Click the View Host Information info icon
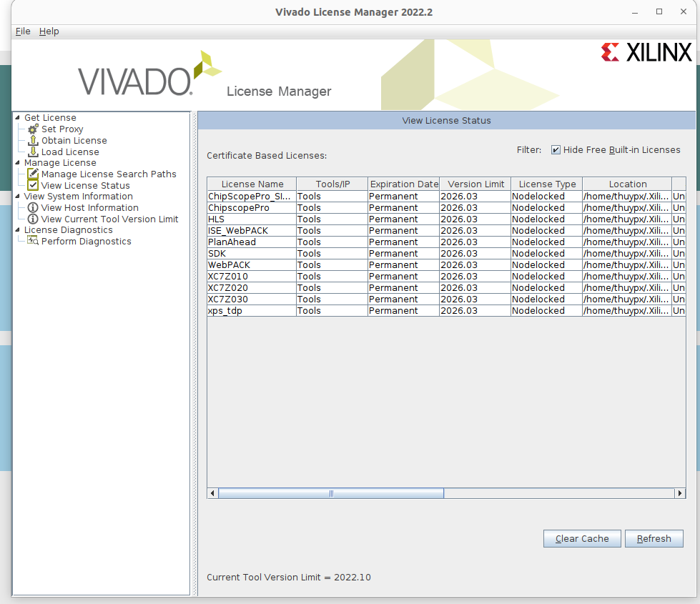This screenshot has width=700, height=604. [x=33, y=207]
